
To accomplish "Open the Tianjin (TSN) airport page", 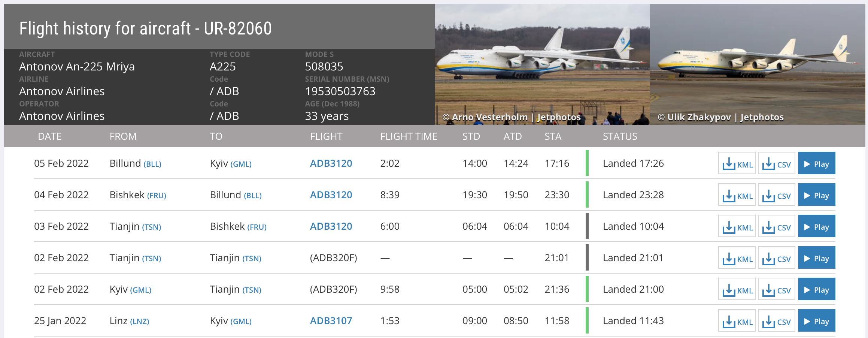I will 151,227.
